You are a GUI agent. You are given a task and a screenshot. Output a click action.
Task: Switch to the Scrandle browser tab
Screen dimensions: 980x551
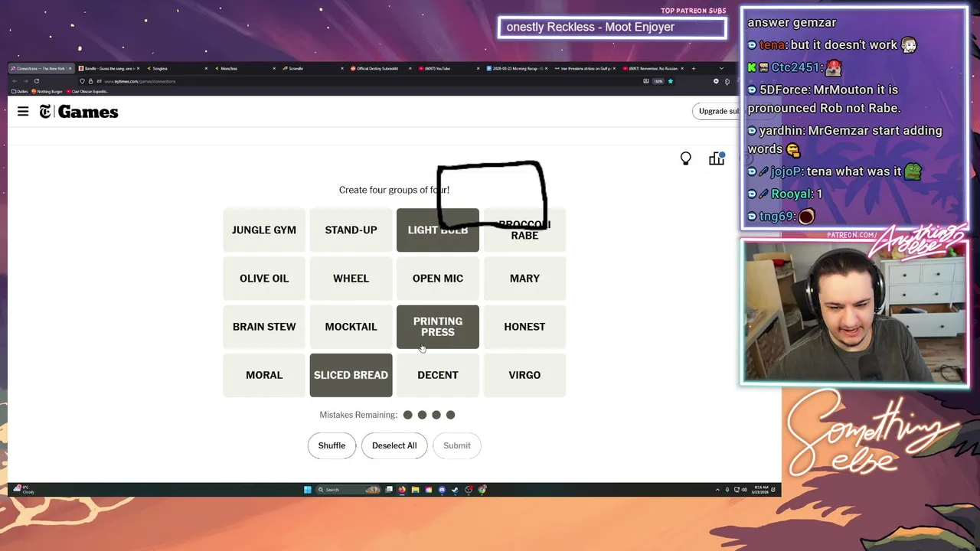312,69
